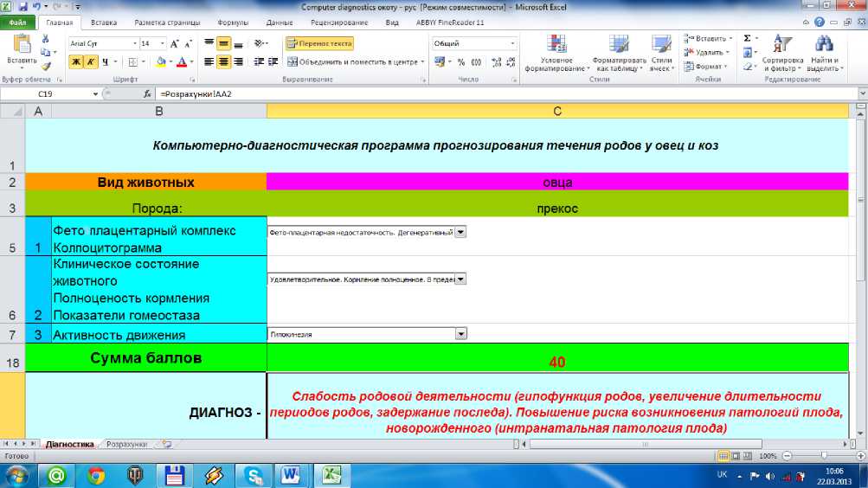
Task: Click the AutoSum sigma icon
Action: [x=747, y=39]
